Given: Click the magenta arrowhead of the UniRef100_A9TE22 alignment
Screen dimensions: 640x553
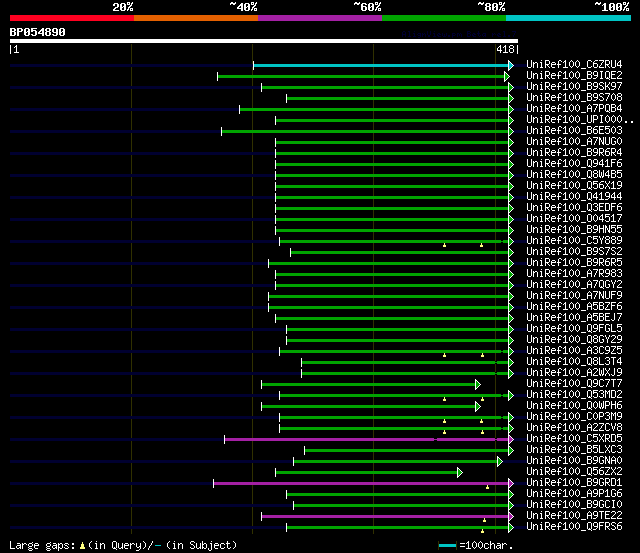Looking at the screenshot, I should (x=511, y=517).
